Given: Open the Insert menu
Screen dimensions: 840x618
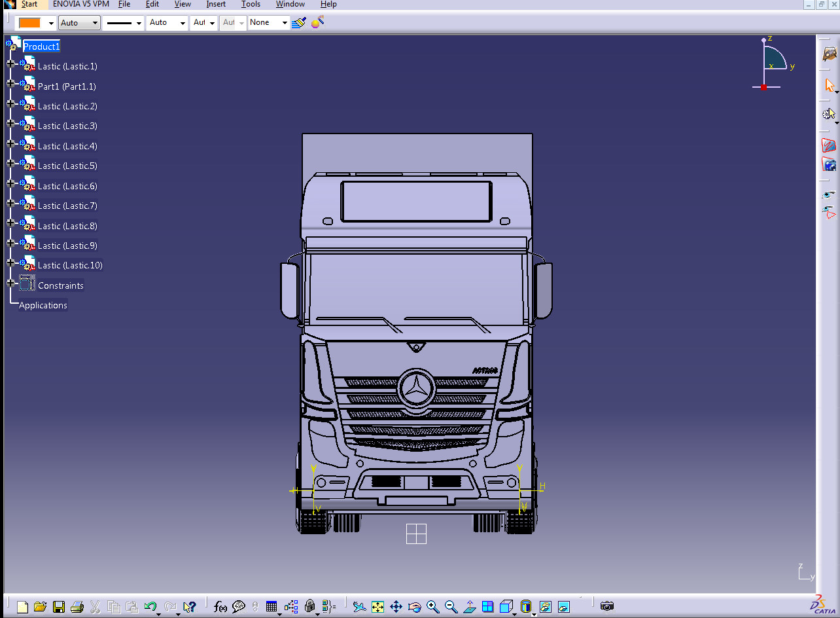Looking at the screenshot, I should (x=216, y=4).
